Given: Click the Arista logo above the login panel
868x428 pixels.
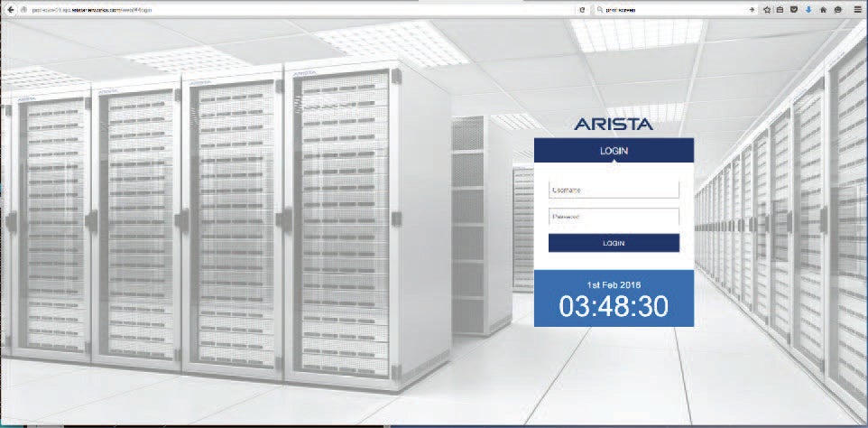Looking at the screenshot, I should 614,124.
